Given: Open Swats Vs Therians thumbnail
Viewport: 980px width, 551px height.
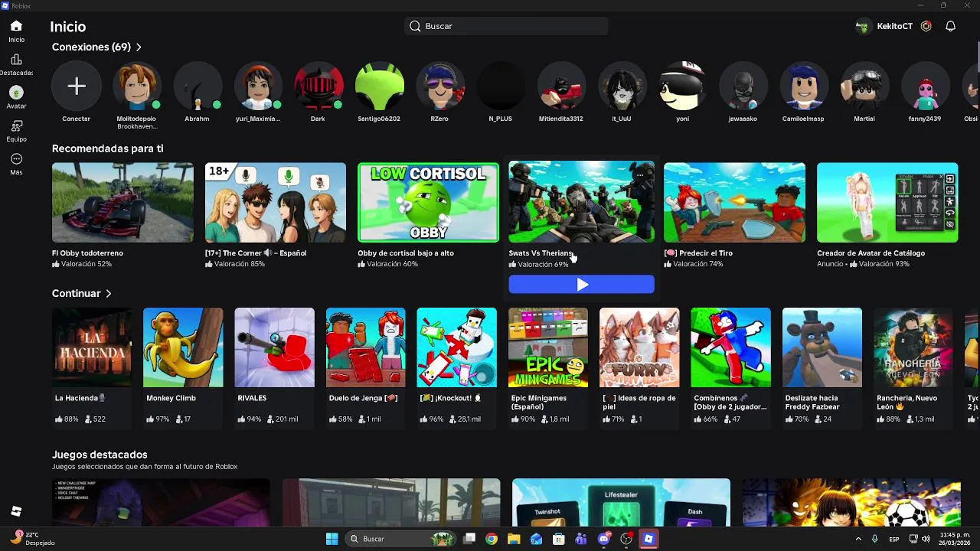Looking at the screenshot, I should pos(581,203).
